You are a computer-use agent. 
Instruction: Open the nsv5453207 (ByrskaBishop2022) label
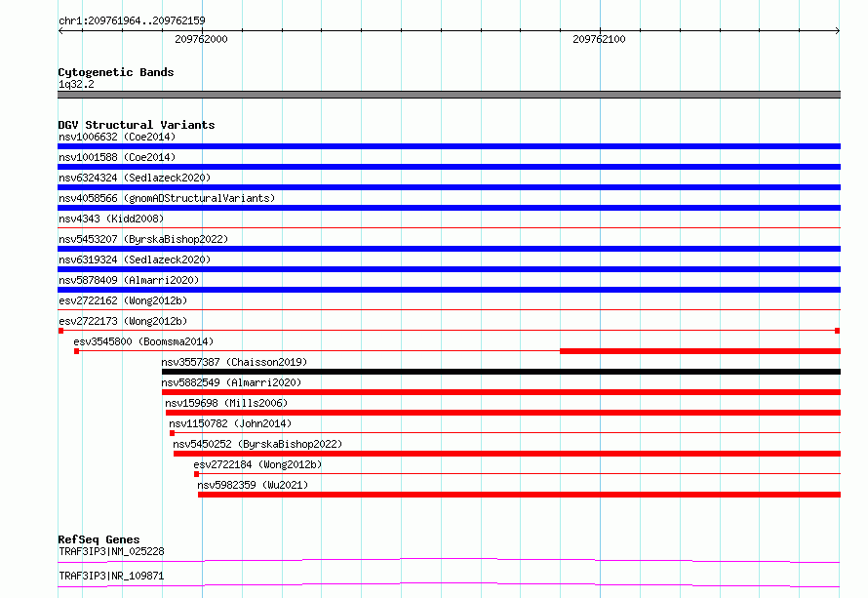tap(143, 239)
